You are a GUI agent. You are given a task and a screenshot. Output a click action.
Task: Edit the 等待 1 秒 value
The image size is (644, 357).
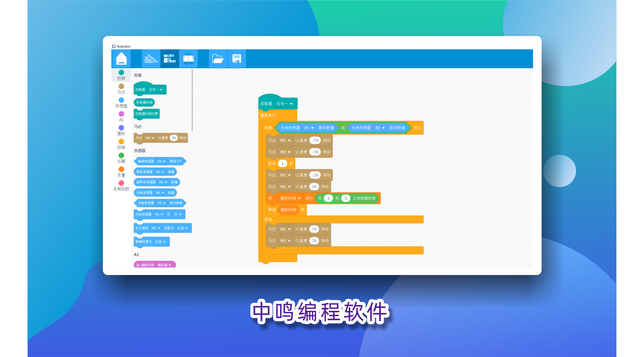[283, 164]
